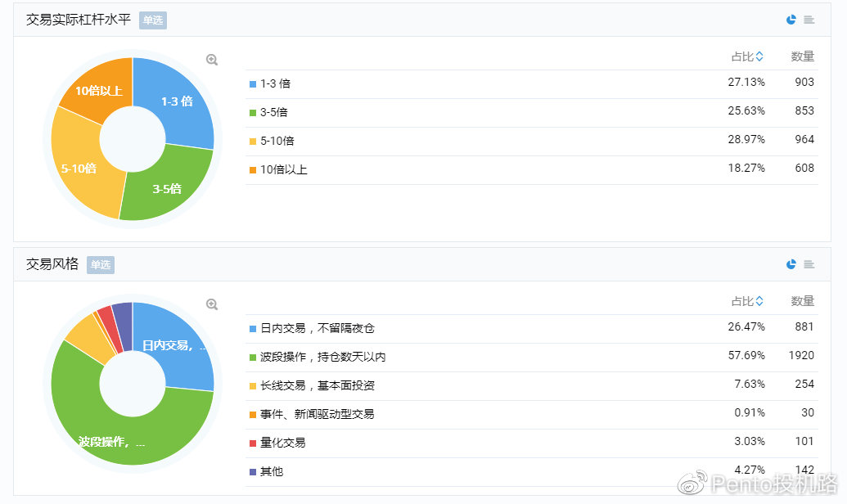Image resolution: width=847 pixels, height=504 pixels.
Task: Zoom into the 交易风格 donut chart
Action: [212, 304]
